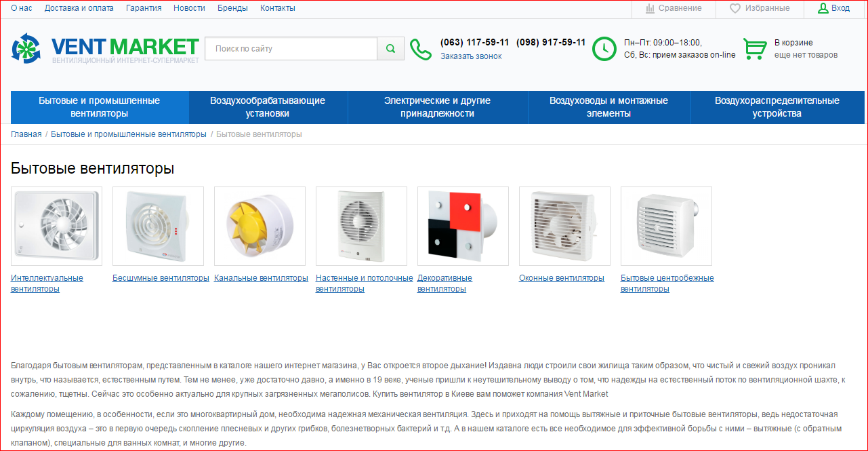Open the 'Избранные' favorites link
The image size is (868, 451).
(768, 8)
